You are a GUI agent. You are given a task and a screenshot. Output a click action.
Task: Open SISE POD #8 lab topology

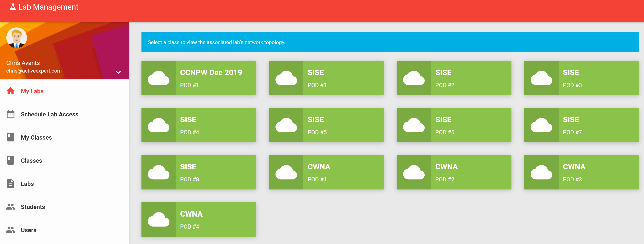(x=198, y=172)
